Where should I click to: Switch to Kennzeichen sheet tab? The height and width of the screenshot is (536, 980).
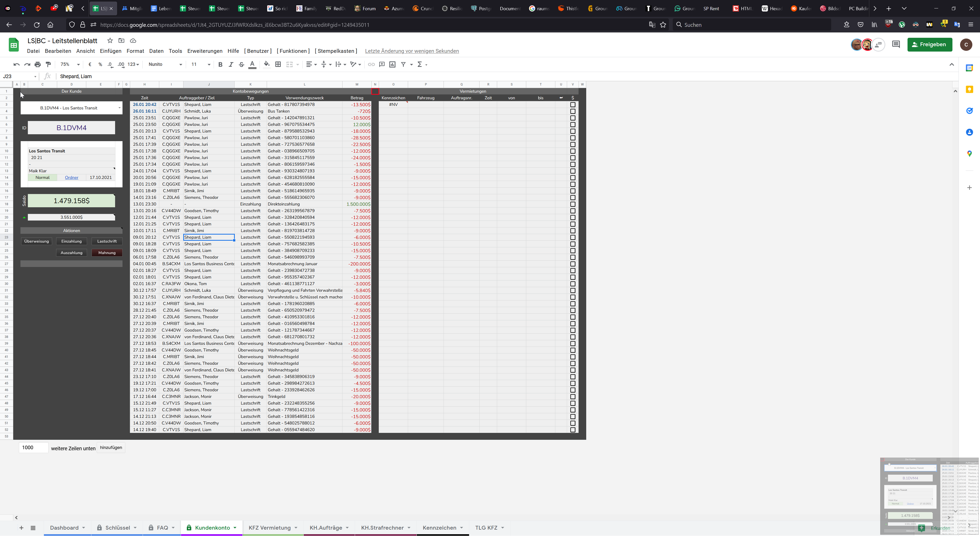tap(439, 528)
